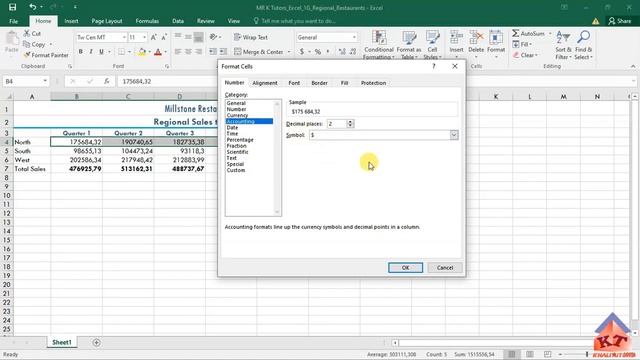Open the General number format dropdown

click(354, 37)
